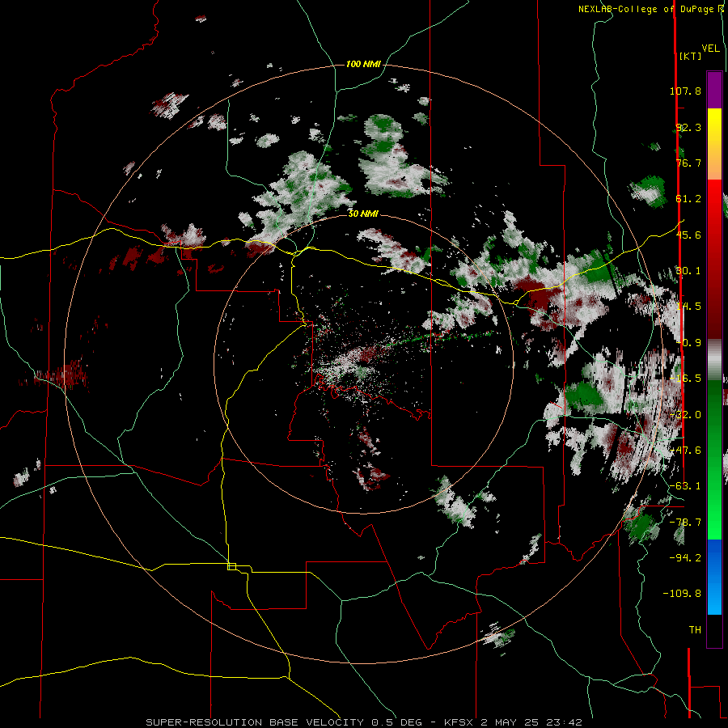The image size is (728, 728).
Task: Click the 100 NMI range ring label
Action: tap(363, 64)
